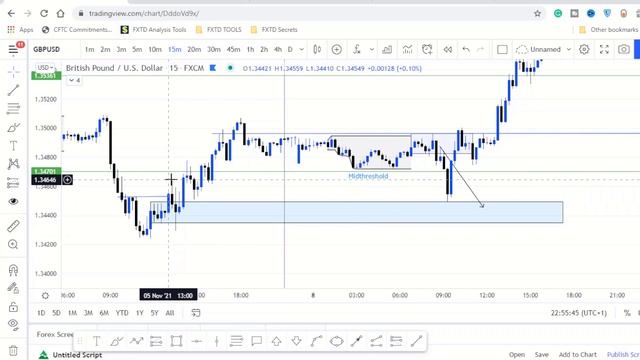Screen dimensions: 640x360
Task: Click Add to Chart in Pine editor
Action: pyautogui.click(x=578, y=355)
